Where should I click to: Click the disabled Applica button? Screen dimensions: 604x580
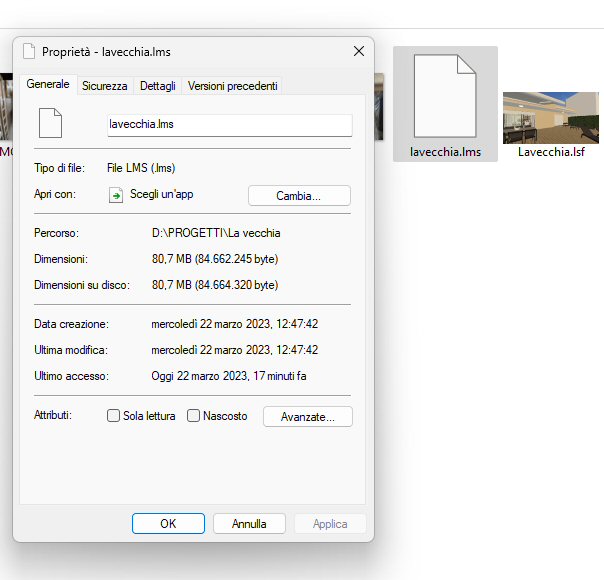[330, 523]
